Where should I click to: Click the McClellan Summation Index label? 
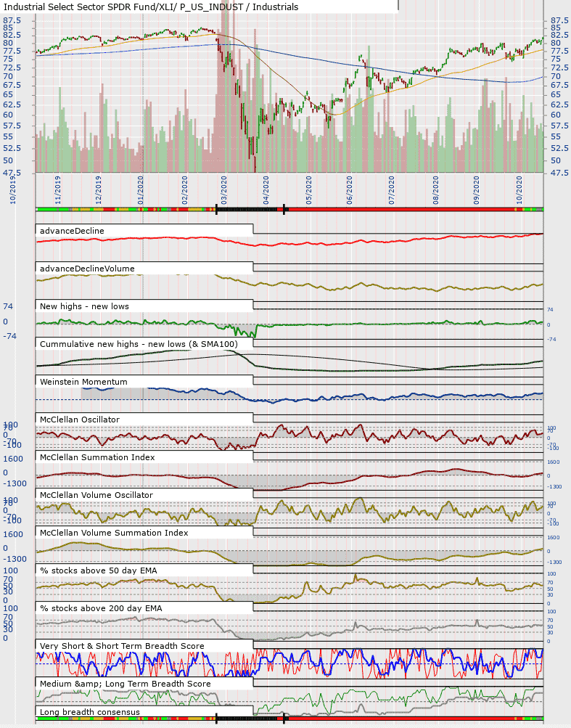(97, 457)
